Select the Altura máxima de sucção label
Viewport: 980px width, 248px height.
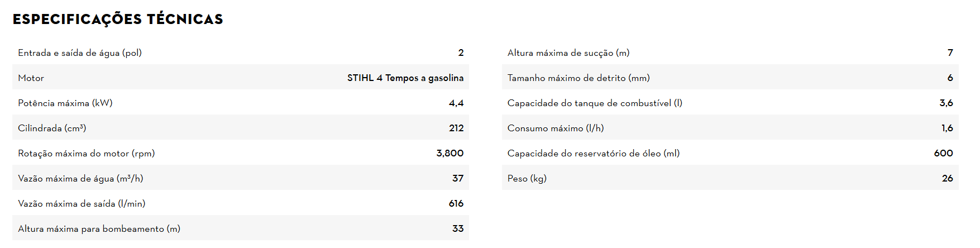tap(568, 53)
